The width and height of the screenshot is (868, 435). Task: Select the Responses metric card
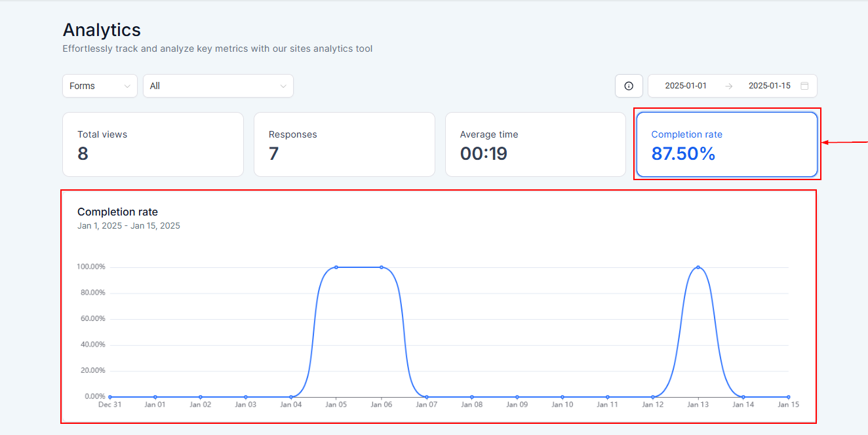pyautogui.click(x=344, y=144)
